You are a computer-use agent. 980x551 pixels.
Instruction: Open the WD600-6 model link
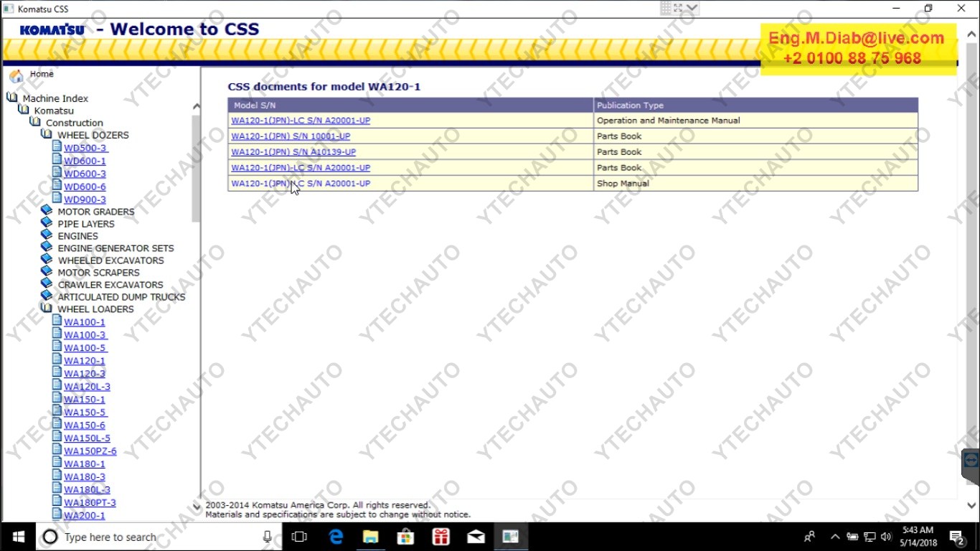point(85,187)
